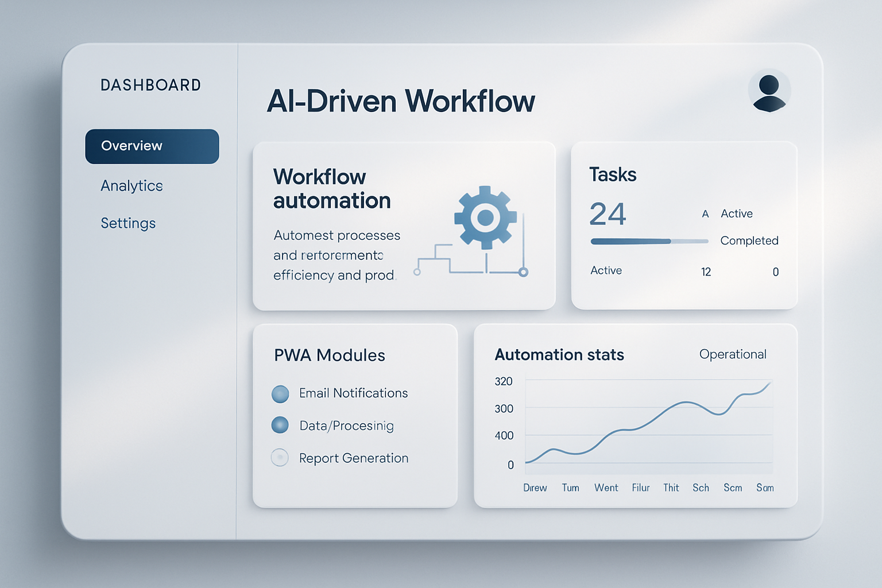Select the Overview tab in sidebar
The height and width of the screenshot is (588, 882).
pos(152,146)
